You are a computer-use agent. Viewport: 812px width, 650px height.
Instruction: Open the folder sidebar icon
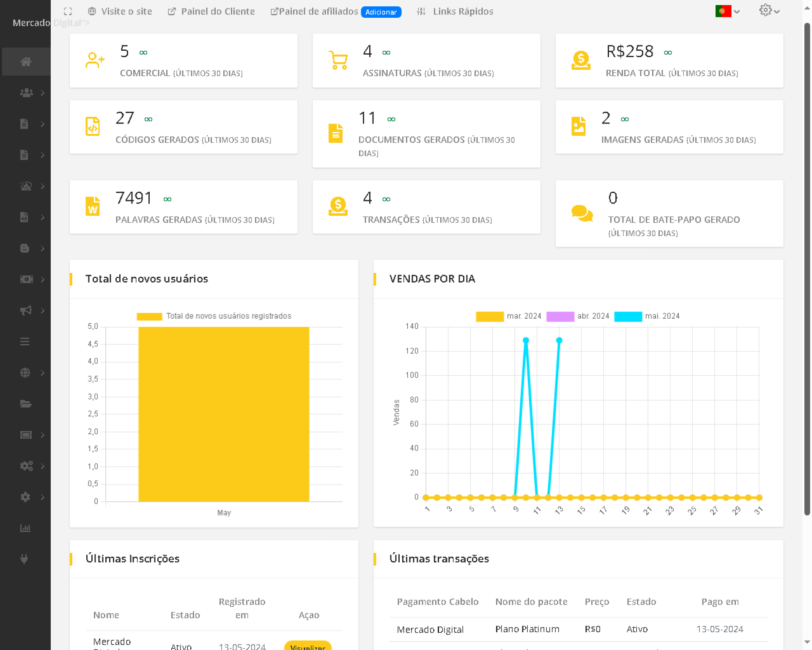[x=25, y=404]
